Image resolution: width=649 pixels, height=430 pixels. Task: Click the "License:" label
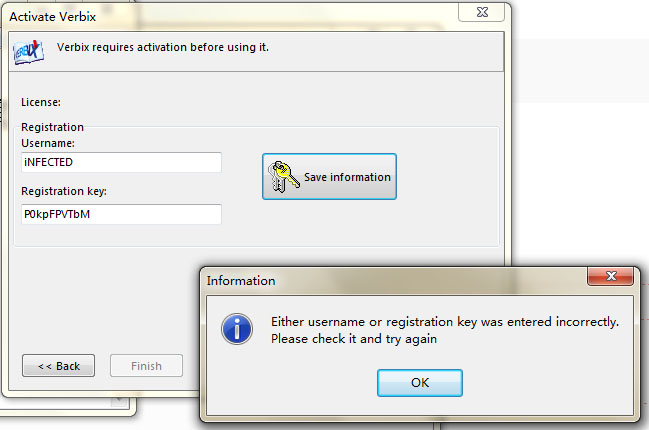41,101
